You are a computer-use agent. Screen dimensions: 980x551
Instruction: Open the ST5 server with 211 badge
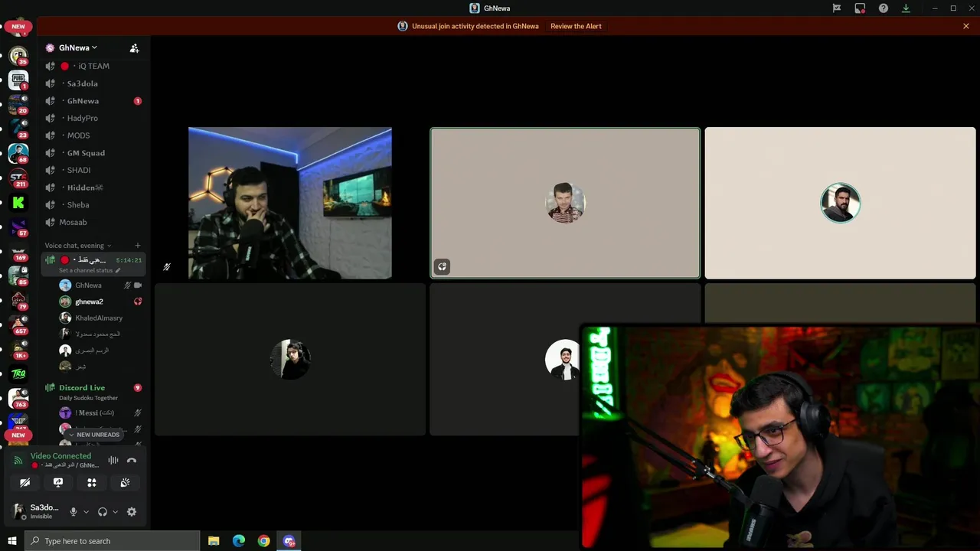(x=18, y=178)
